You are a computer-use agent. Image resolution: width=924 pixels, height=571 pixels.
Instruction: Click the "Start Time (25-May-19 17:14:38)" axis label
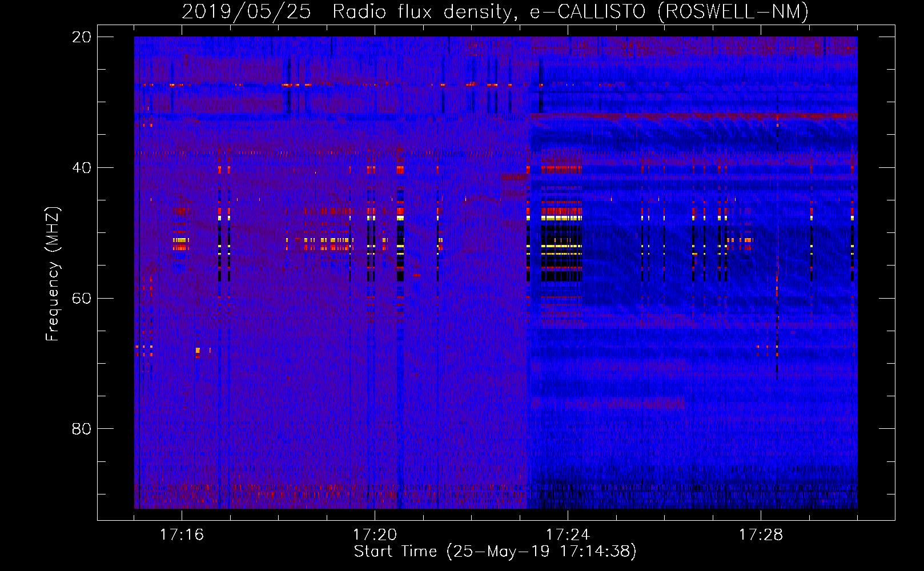pos(495,551)
